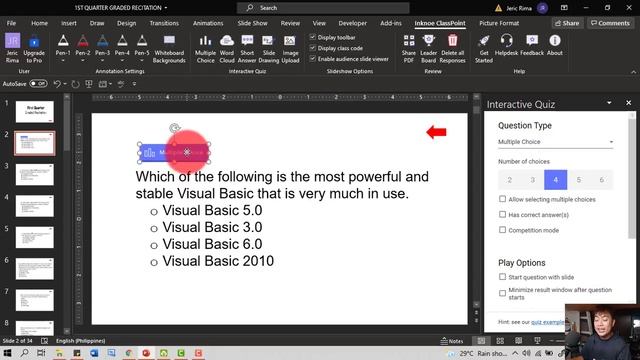
Task: Enable Competition mode checkbox
Action: coord(502,230)
